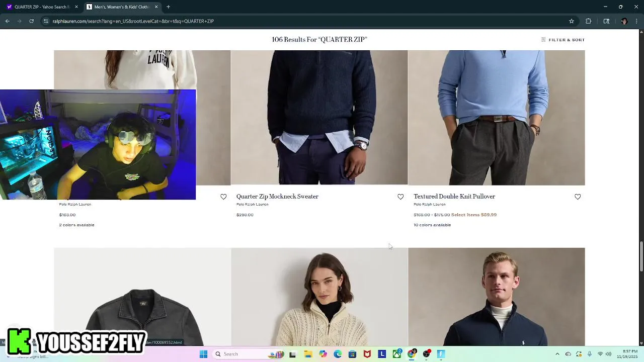
Task: Go back using the browser back arrow
Action: [8, 21]
